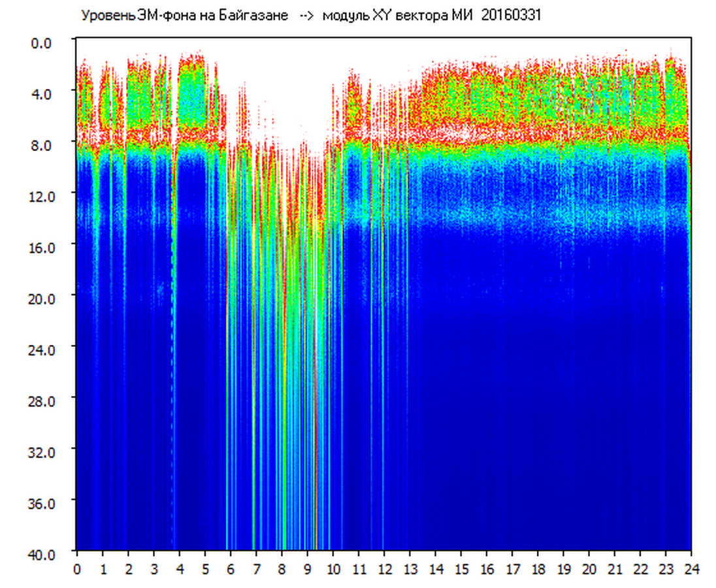Click the hour 6 tick label
Viewport: 716px width, 588px height.
pos(231,569)
